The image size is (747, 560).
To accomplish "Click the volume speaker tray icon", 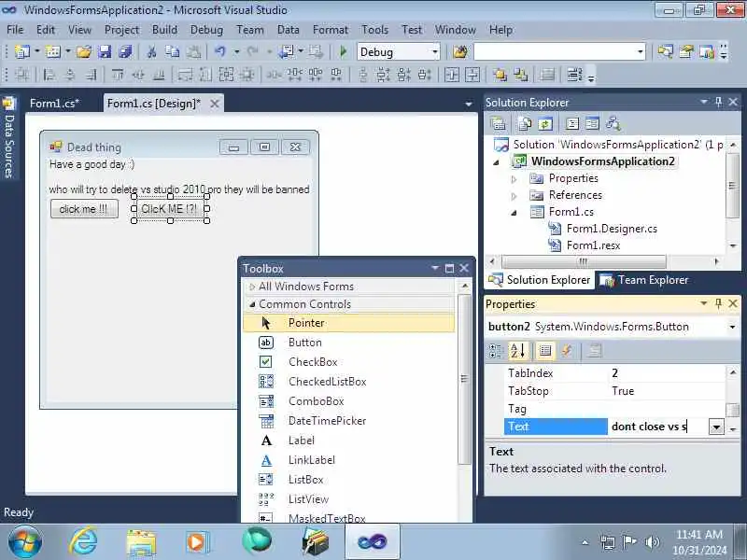I will (652, 542).
